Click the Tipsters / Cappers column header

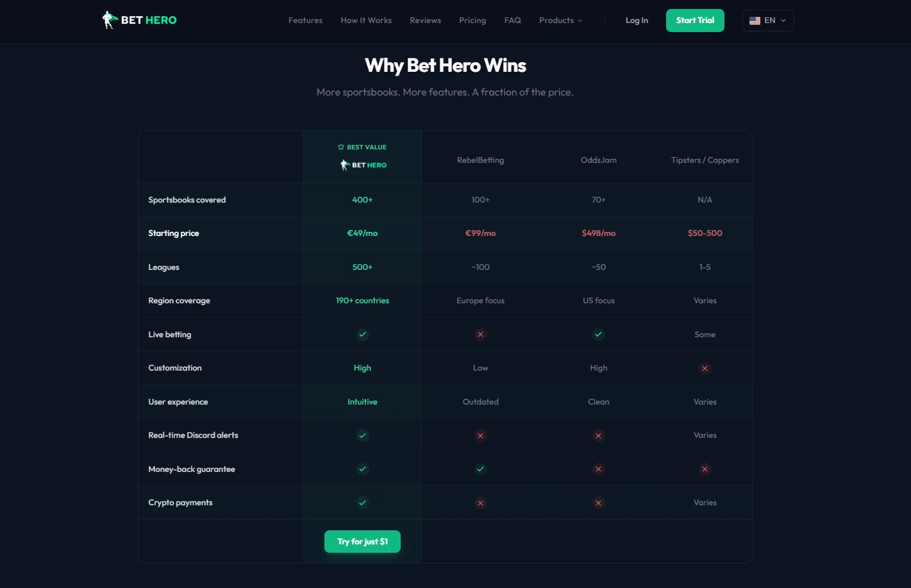pyautogui.click(x=705, y=160)
